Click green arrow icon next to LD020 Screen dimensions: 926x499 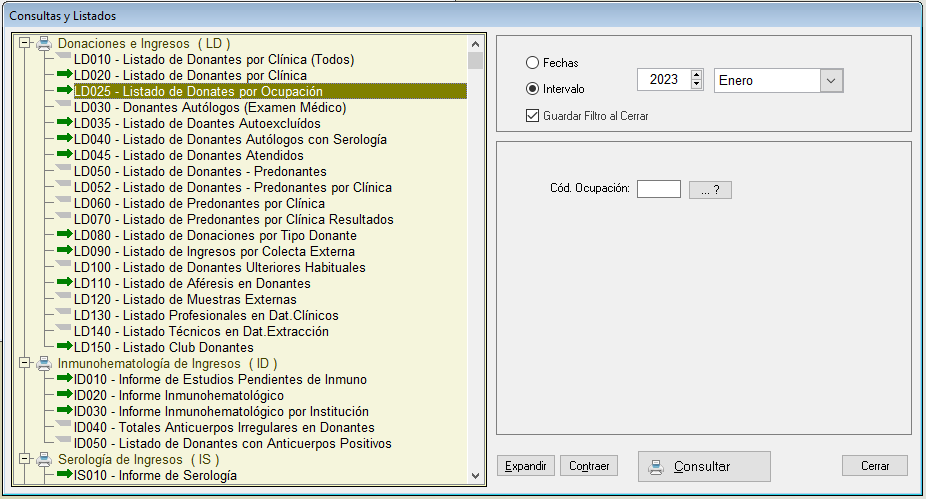pyautogui.click(x=64, y=76)
